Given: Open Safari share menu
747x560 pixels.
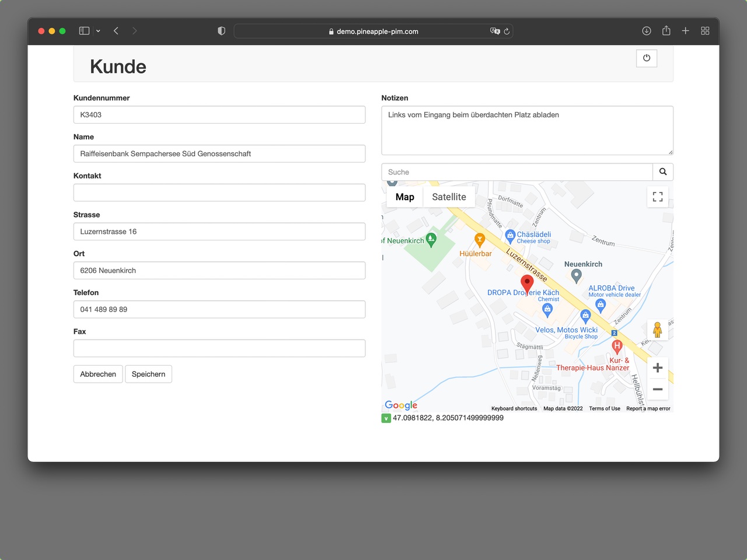Looking at the screenshot, I should (x=666, y=31).
